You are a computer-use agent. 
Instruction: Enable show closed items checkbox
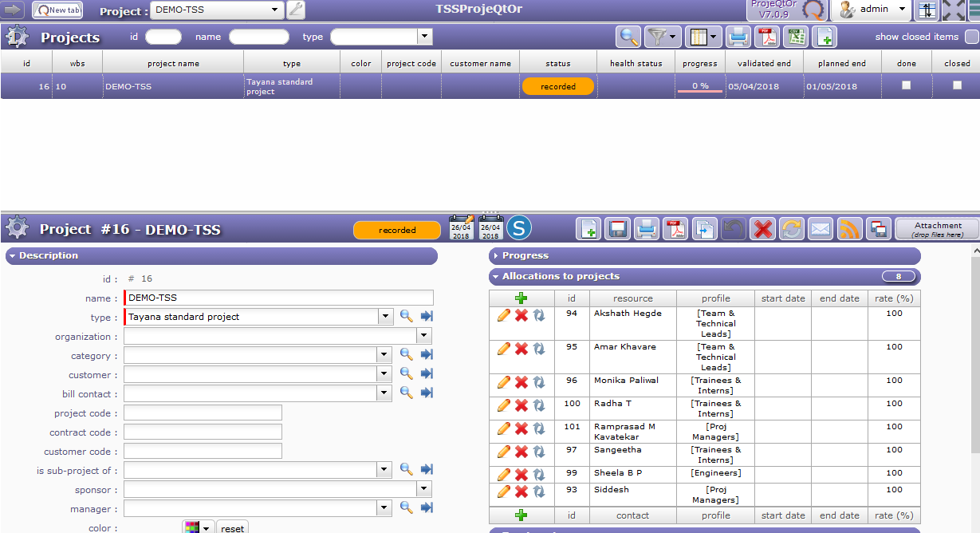971,37
